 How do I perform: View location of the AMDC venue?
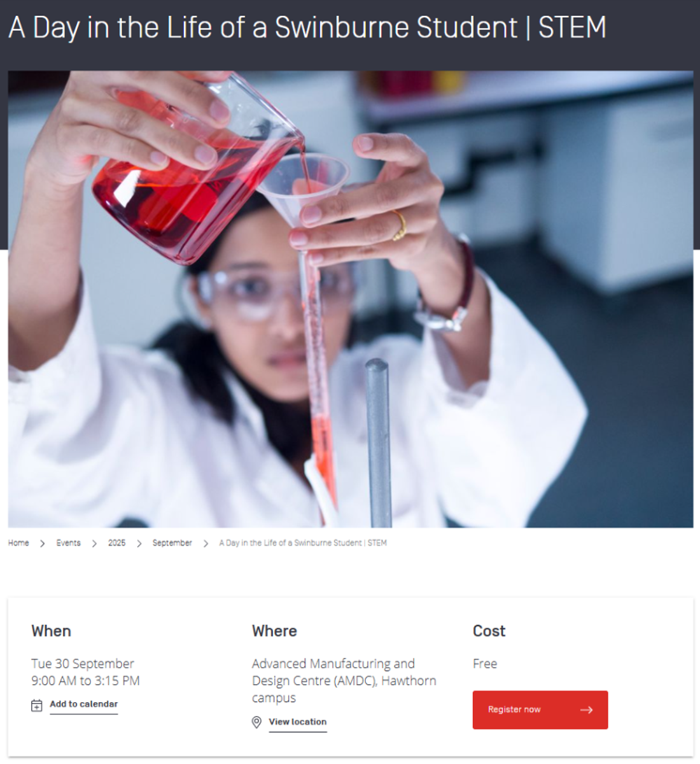(298, 722)
